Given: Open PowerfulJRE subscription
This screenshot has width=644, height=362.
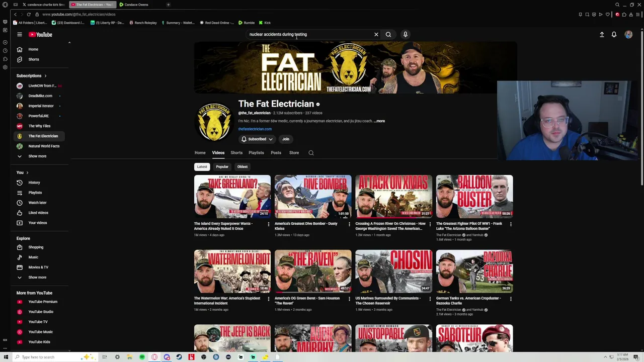Looking at the screenshot, I should pos(40,116).
